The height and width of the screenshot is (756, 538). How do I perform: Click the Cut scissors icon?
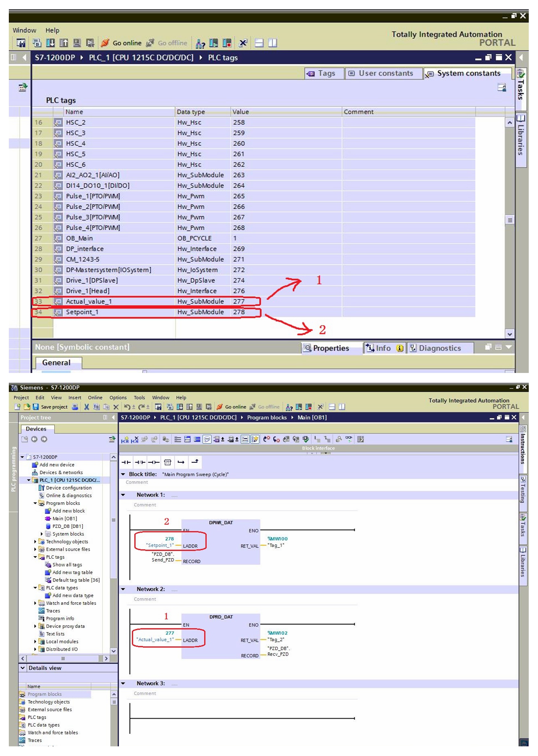click(87, 407)
